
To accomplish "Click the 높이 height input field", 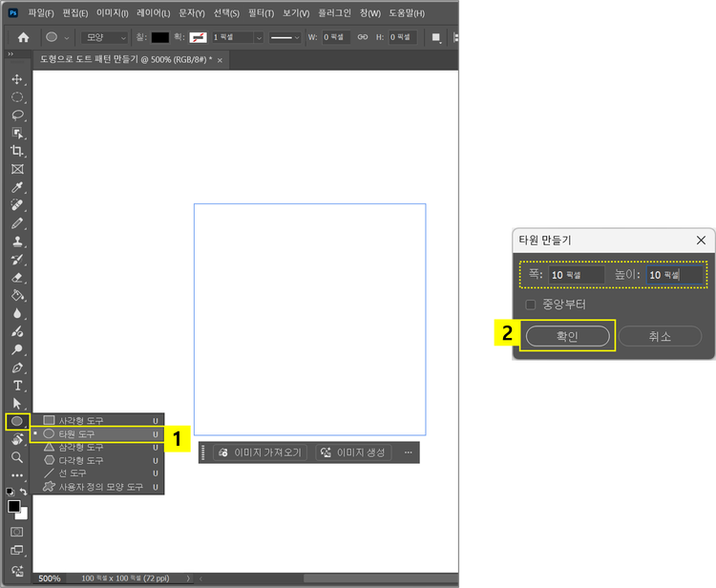I will (674, 275).
